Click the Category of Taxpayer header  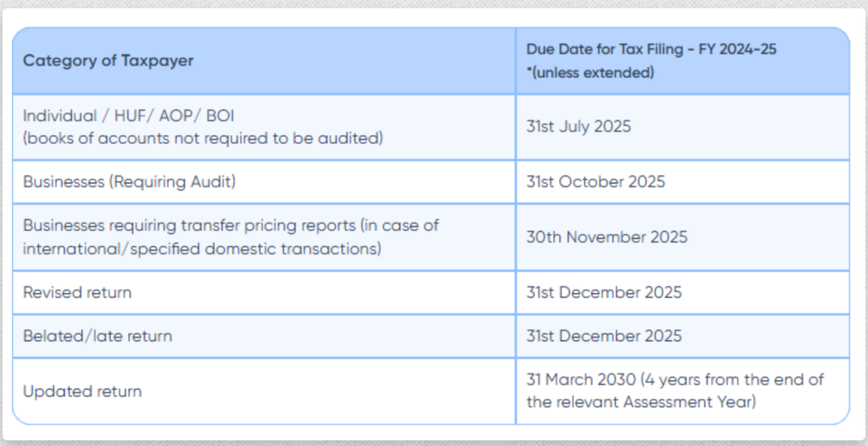pos(108,60)
